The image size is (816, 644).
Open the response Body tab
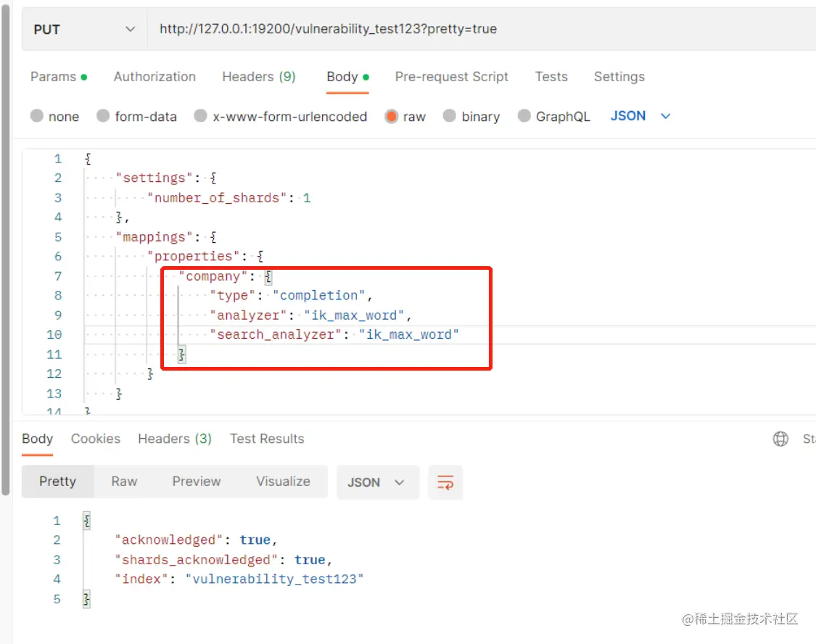(x=38, y=439)
